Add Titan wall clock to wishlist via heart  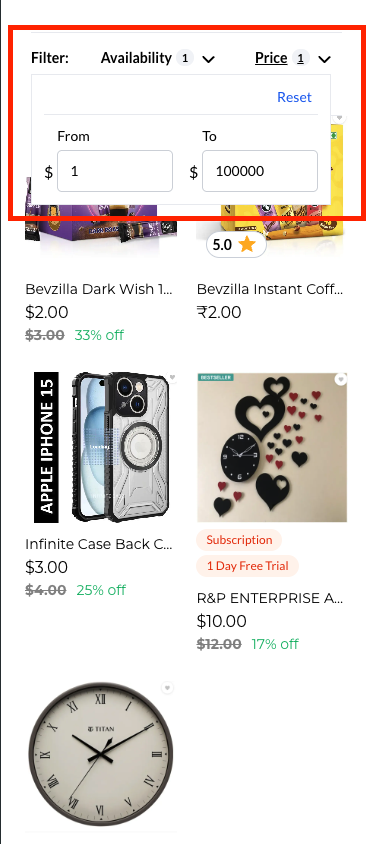pos(168,688)
